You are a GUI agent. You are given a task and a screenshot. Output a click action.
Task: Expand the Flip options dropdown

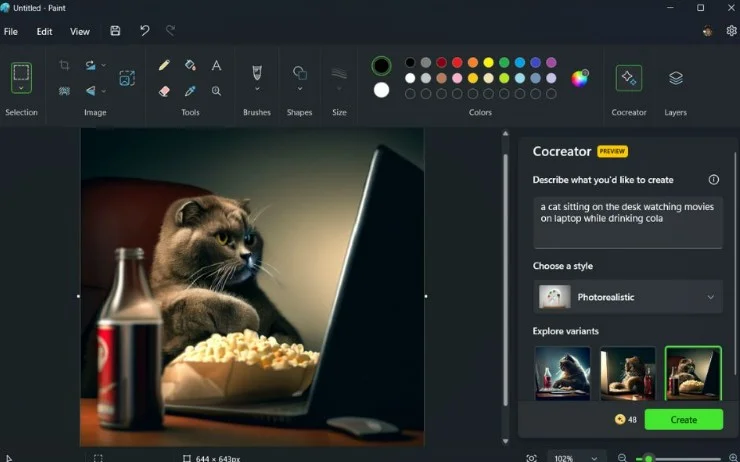click(x=103, y=91)
